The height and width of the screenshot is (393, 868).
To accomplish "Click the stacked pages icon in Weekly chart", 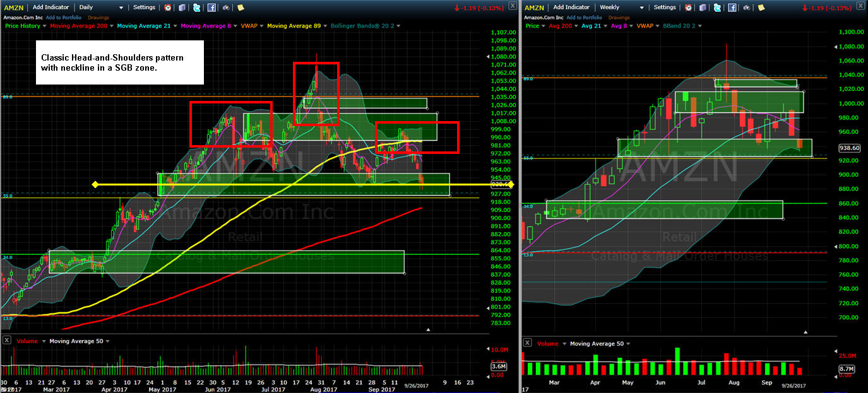I will [x=703, y=8].
